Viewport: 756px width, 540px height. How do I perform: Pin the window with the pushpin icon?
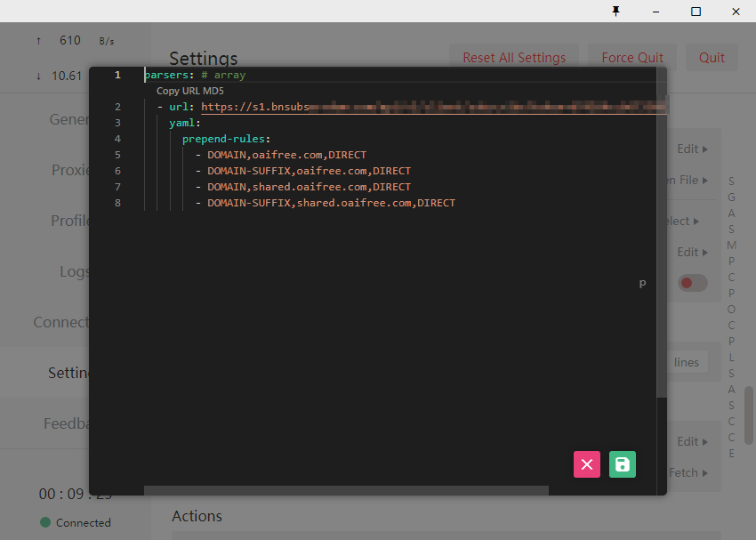[x=615, y=11]
